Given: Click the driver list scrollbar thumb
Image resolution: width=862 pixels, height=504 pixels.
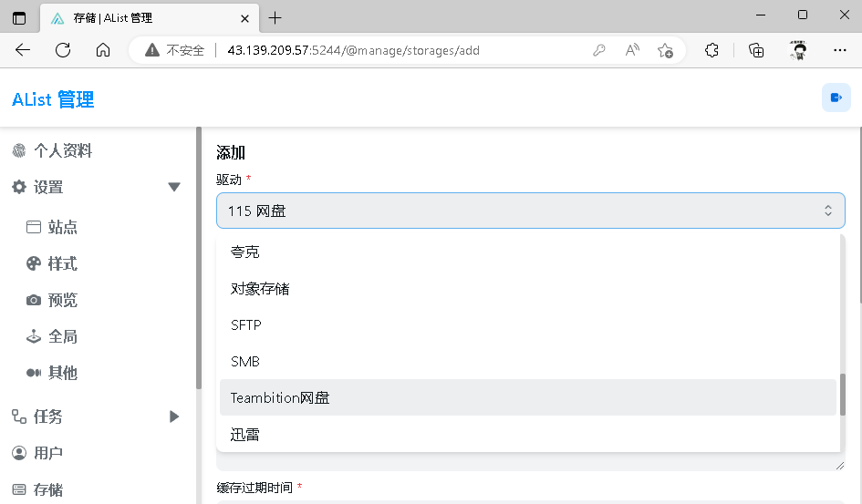Looking at the screenshot, I should [843, 394].
